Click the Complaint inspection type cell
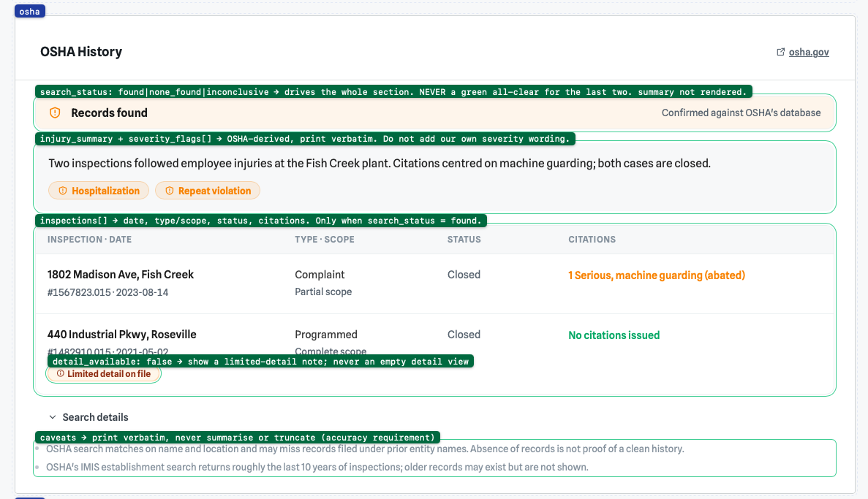868x499 pixels. pos(320,275)
